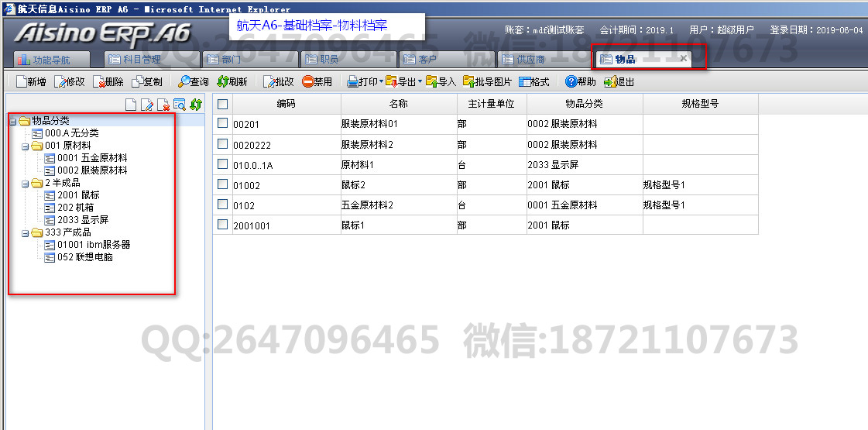Collapse the 333 产成品 tree node
Screen dimensions: 868x430
(x=26, y=232)
